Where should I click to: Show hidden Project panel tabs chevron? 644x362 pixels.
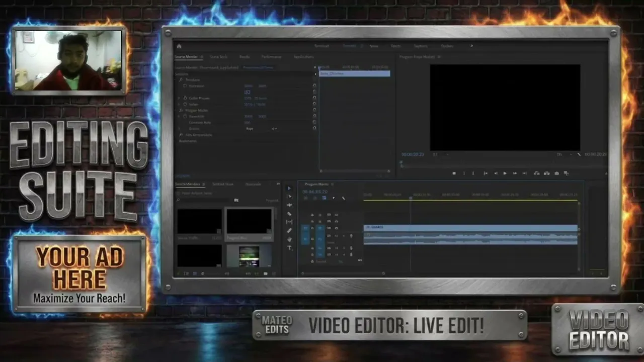point(278,185)
